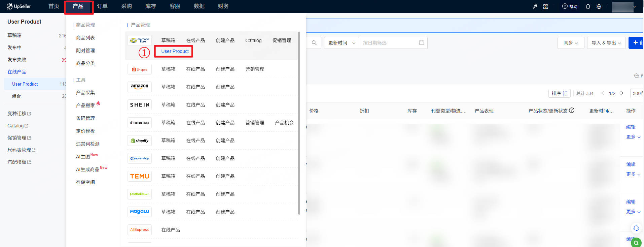Open 商品列表 in the menu
The image size is (644, 247).
(85, 38)
